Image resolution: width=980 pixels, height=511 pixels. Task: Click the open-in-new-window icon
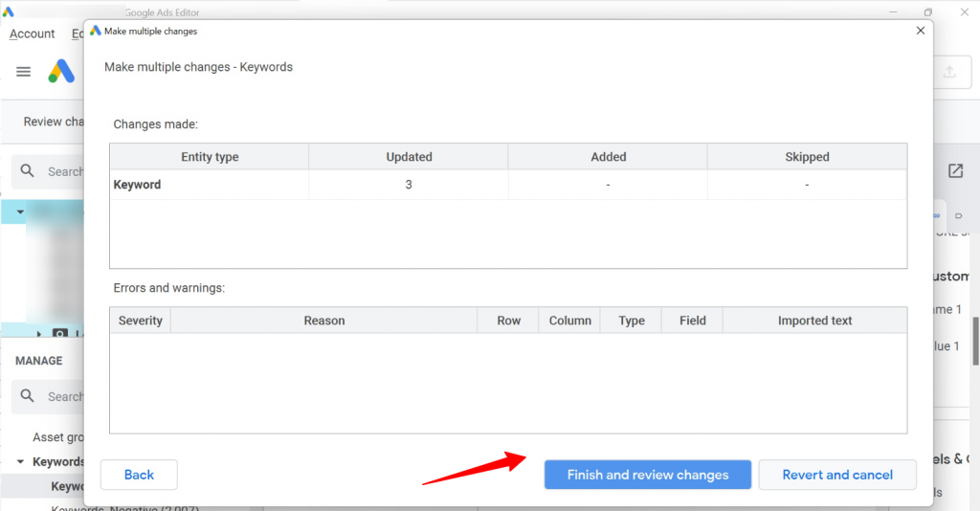pos(956,170)
